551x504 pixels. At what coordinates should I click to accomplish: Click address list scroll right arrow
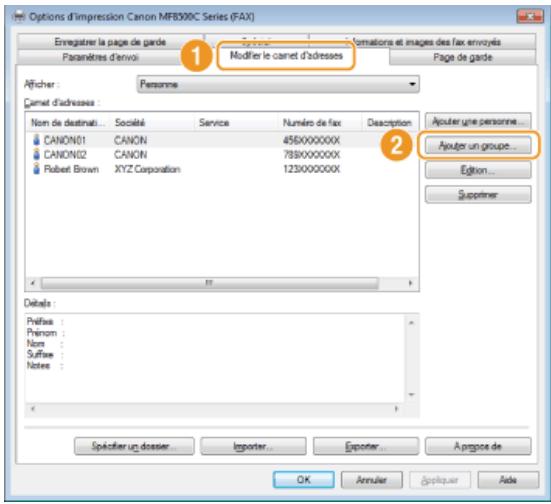pyautogui.click(x=410, y=283)
